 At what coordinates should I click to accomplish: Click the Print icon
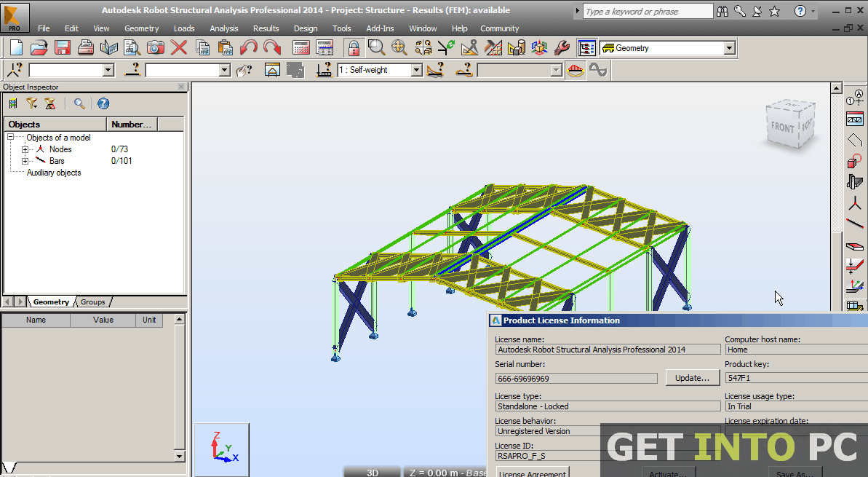pyautogui.click(x=85, y=48)
